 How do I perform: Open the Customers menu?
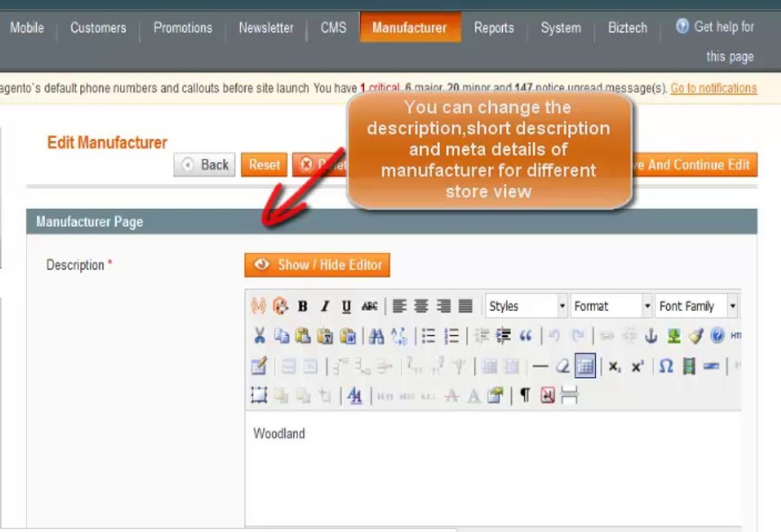click(x=98, y=28)
